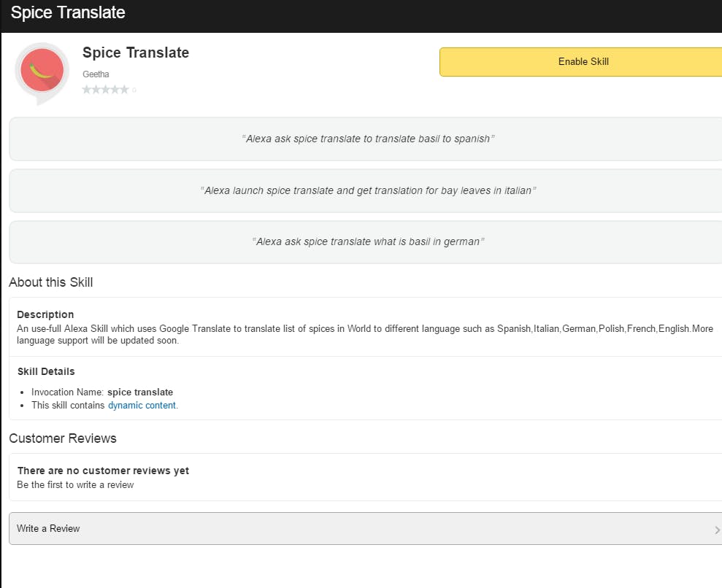Expand the chevron arrow on Write a Review
Image resolution: width=722 pixels, height=588 pixels.
[x=717, y=530]
